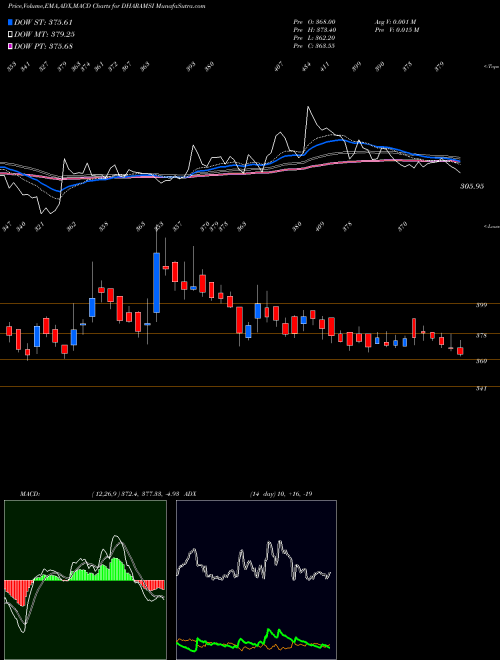Open the MACD histogram panel
500x660 pixels.
click(x=85, y=580)
